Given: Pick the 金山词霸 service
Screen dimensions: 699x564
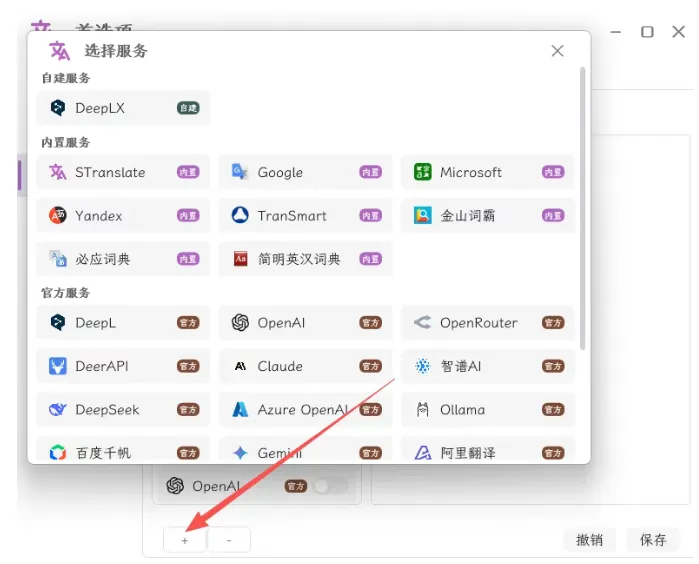Looking at the screenshot, I should [x=488, y=216].
